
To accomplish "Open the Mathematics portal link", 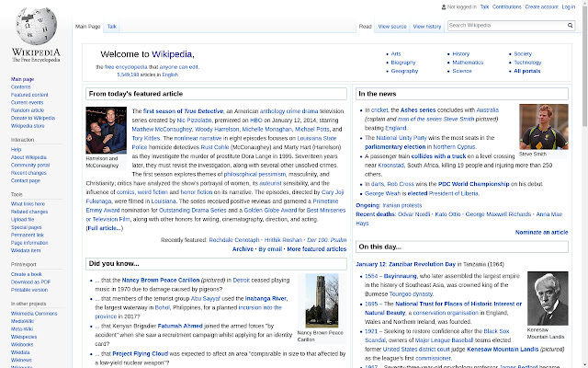I will (468, 63).
